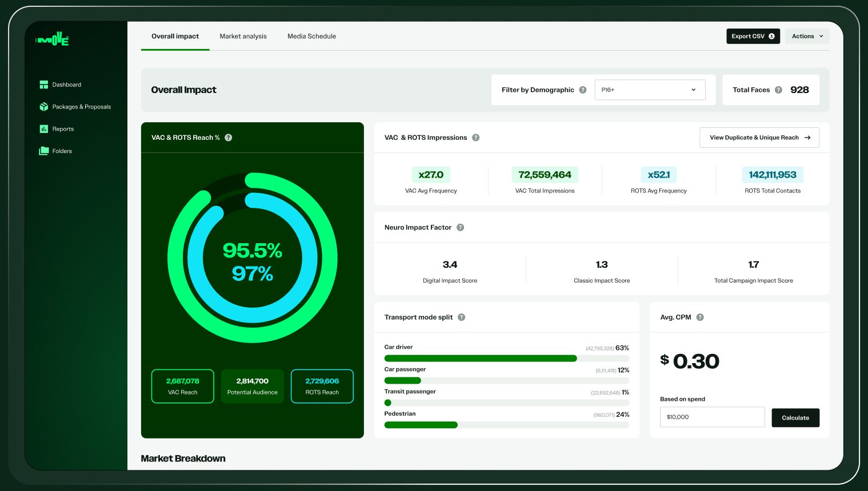Click help icon beside Transport mode split
The image size is (868, 491).
tap(462, 317)
